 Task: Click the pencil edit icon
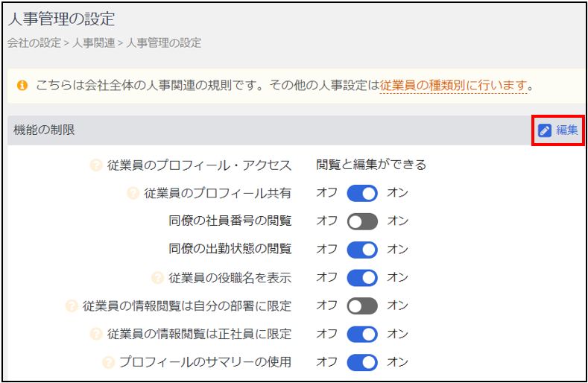[546, 130]
